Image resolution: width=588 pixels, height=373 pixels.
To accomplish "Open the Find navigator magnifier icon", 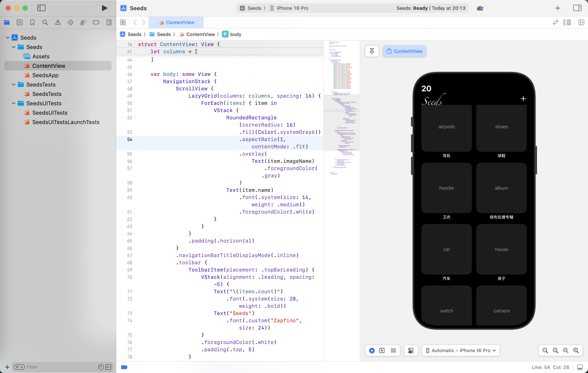I will tap(45, 23).
